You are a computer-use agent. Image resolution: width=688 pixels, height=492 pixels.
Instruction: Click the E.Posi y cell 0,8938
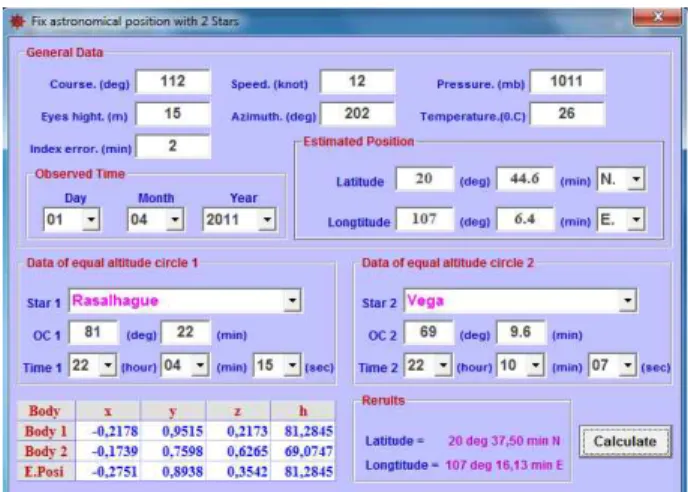(x=173, y=471)
